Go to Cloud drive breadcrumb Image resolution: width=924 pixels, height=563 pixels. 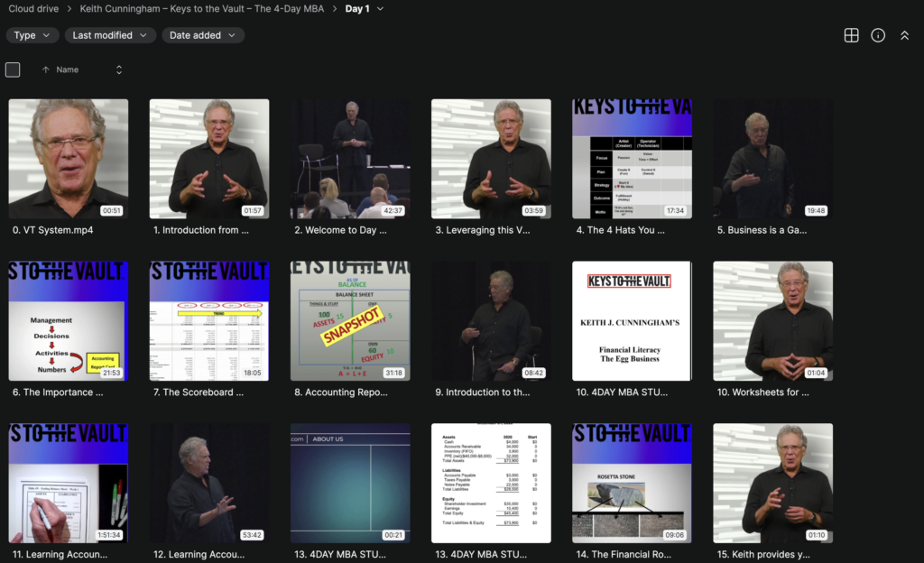[x=33, y=9]
